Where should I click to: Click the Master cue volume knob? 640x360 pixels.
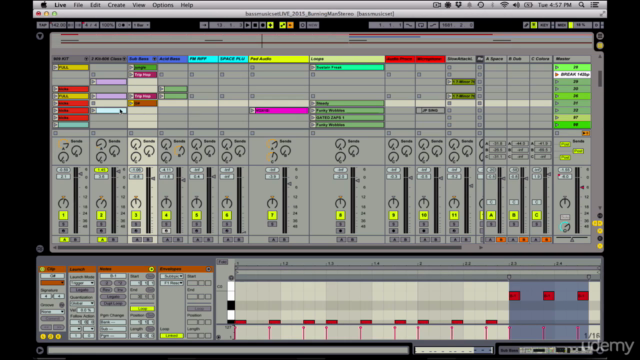[x=565, y=227]
